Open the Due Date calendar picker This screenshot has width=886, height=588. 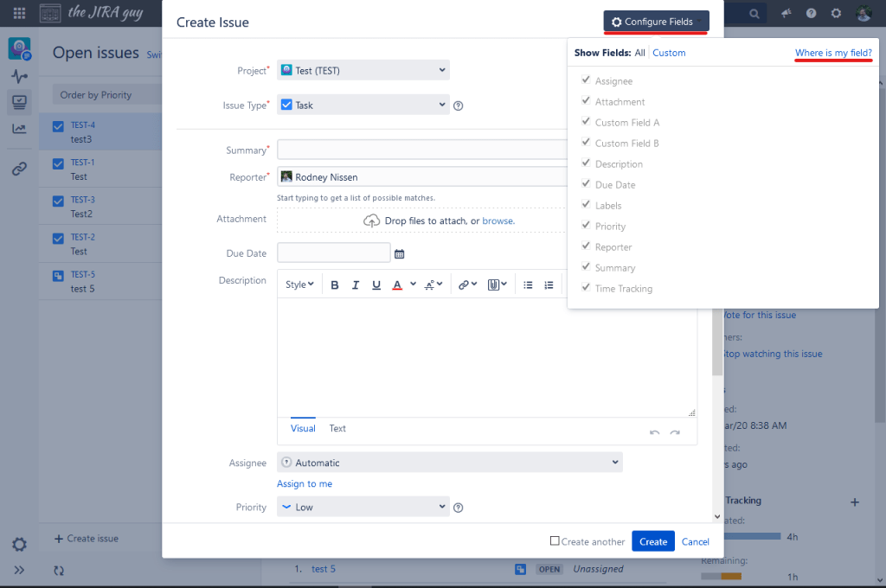coord(399,253)
